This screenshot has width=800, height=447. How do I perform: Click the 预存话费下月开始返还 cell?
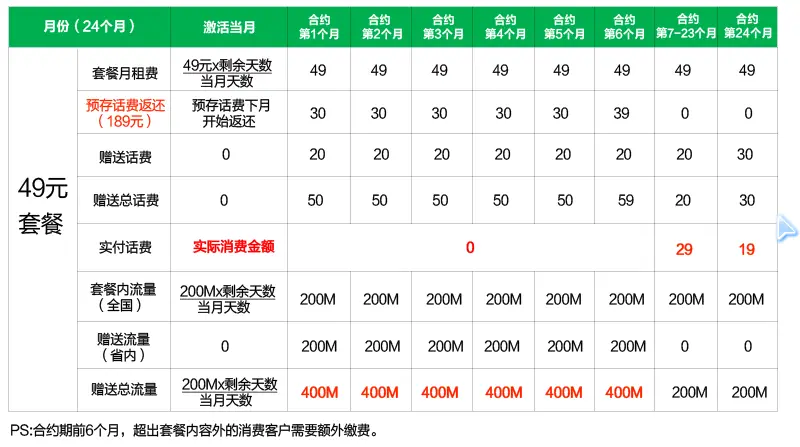tap(229, 113)
